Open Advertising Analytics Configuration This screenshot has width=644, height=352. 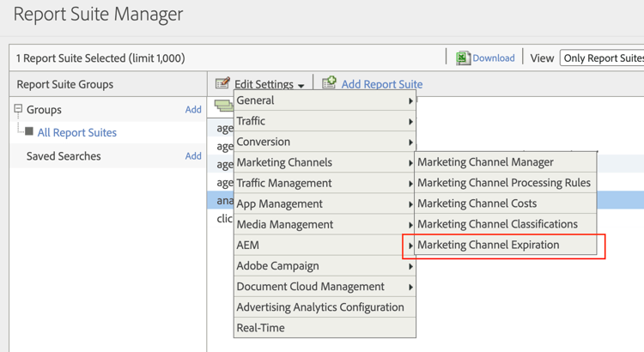(x=319, y=307)
